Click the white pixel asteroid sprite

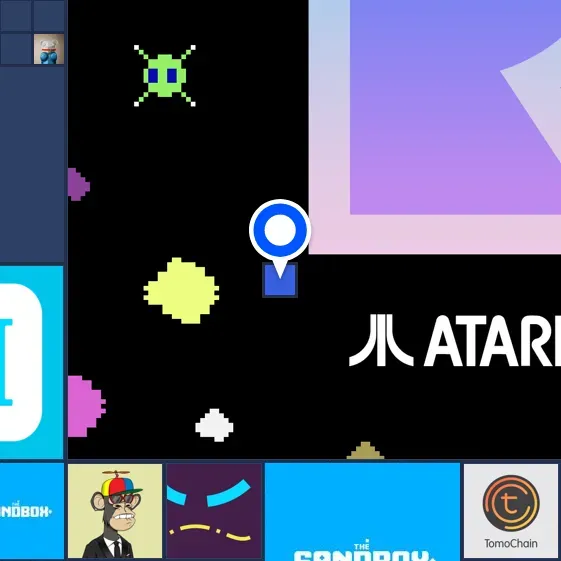[214, 425]
